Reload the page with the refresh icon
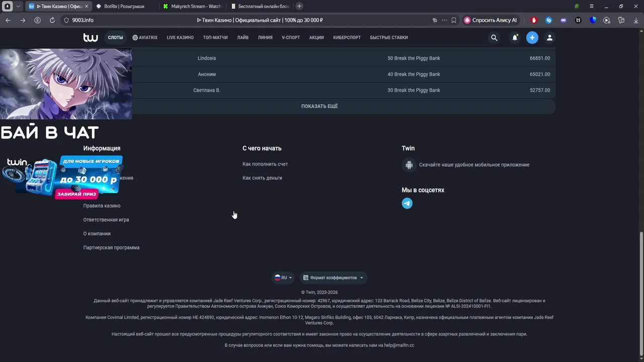 click(52, 20)
